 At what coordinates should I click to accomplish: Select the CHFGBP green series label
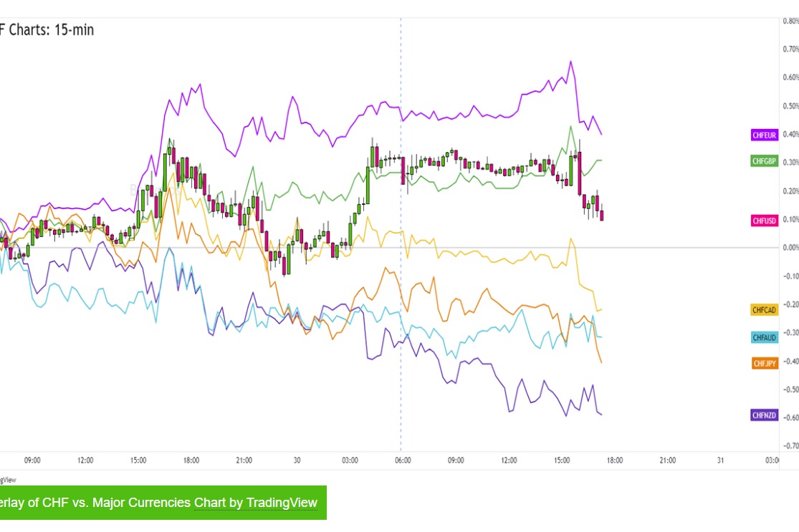764,162
